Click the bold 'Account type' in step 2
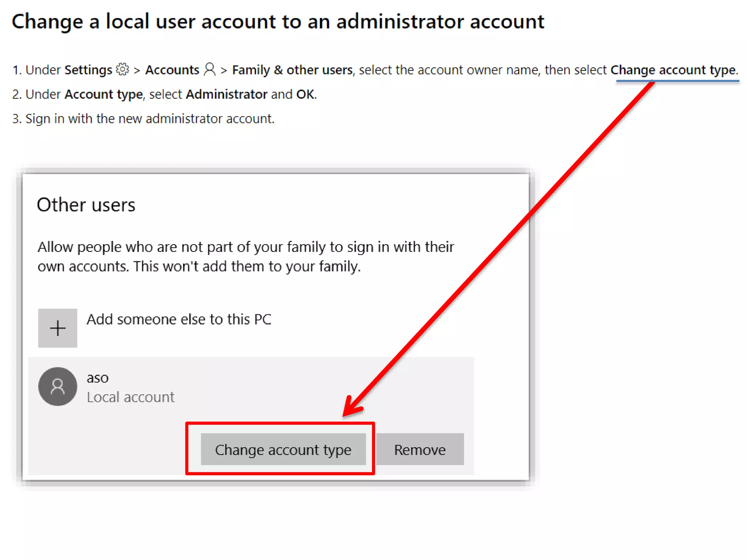The image size is (747, 560). click(104, 94)
